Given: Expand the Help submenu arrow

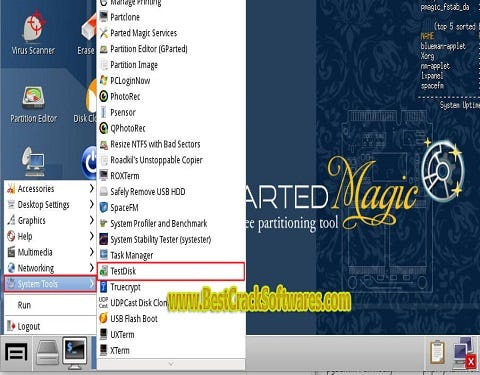Looking at the screenshot, I should [91, 236].
